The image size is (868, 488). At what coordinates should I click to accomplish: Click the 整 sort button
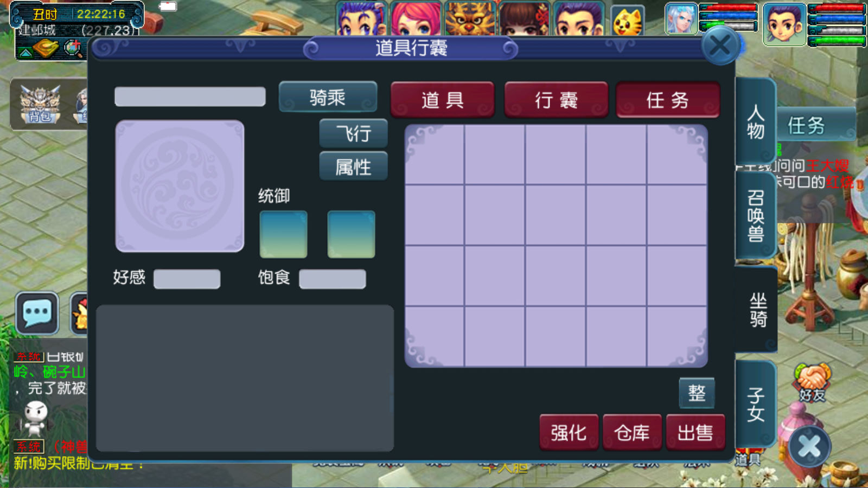697,393
